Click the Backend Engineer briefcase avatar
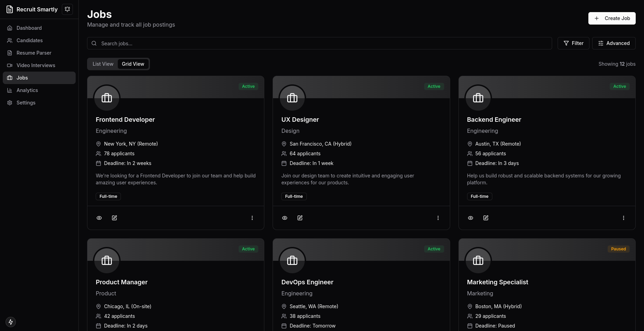644x331 pixels. 478,98
